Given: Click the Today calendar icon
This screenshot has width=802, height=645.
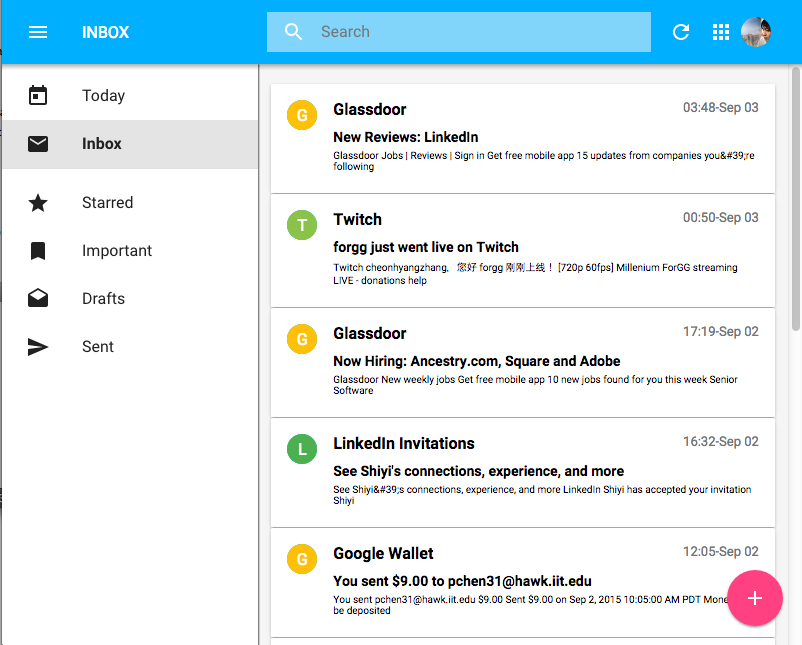Looking at the screenshot, I should (x=38, y=95).
